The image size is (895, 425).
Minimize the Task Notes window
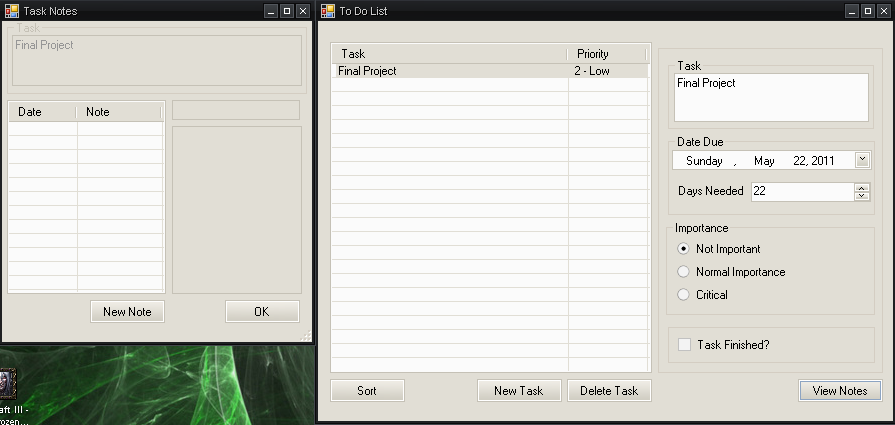coord(272,11)
